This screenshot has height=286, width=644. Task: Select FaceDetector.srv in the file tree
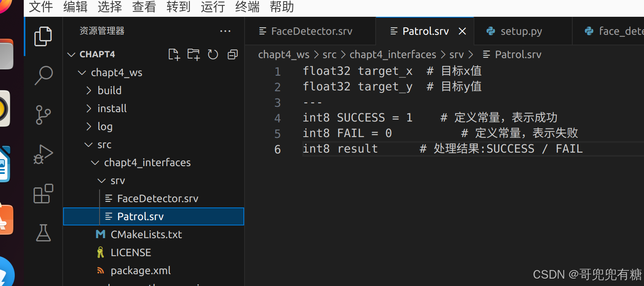click(157, 198)
